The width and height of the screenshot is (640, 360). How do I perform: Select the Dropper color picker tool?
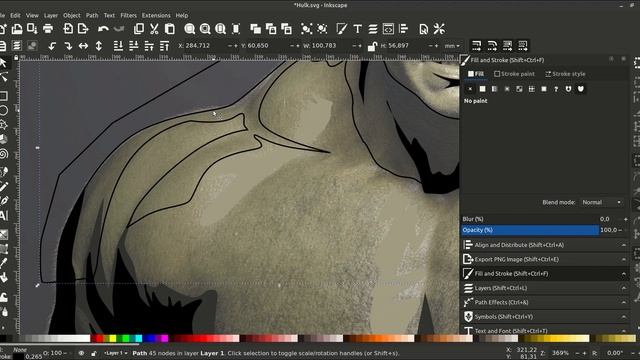4,263
